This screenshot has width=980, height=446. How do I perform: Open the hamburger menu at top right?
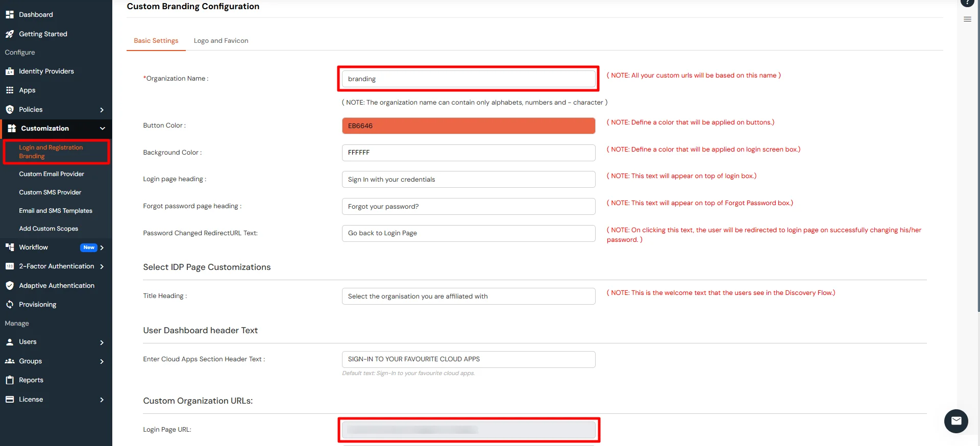pyautogui.click(x=967, y=19)
